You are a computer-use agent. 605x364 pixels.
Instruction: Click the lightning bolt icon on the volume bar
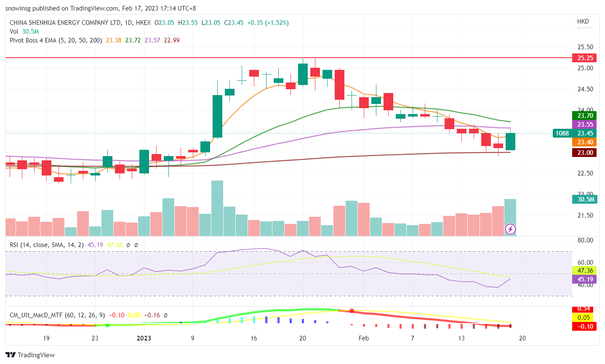[x=510, y=229]
